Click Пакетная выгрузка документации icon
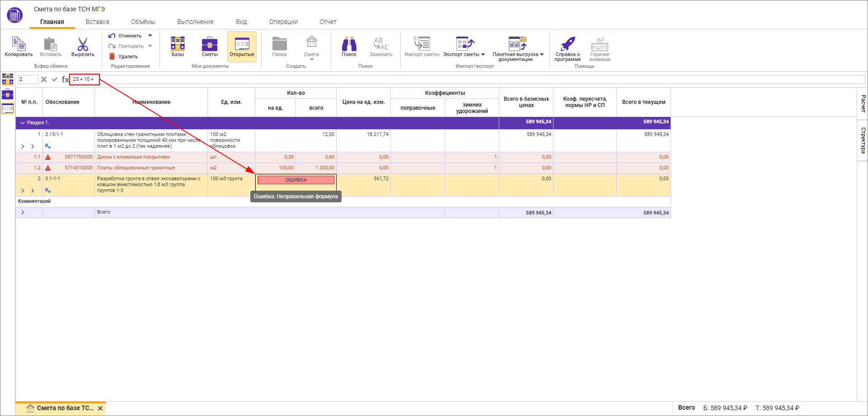This screenshot has width=868, height=416. click(517, 43)
